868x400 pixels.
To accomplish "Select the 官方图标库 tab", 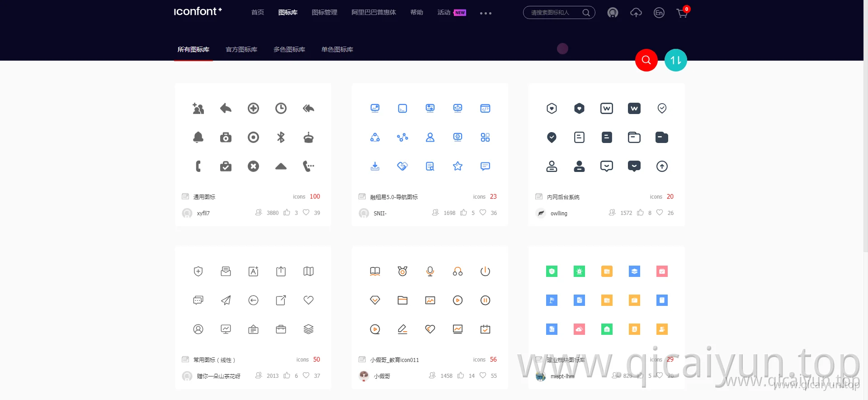I will [x=241, y=49].
